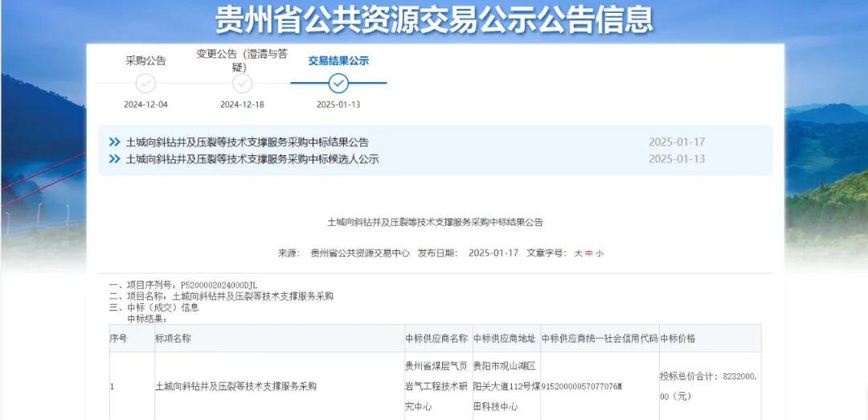Click the supplier address cell 贵阳市观山湖区阳关大道112号
Screen dimensions: 868x420
point(506,387)
